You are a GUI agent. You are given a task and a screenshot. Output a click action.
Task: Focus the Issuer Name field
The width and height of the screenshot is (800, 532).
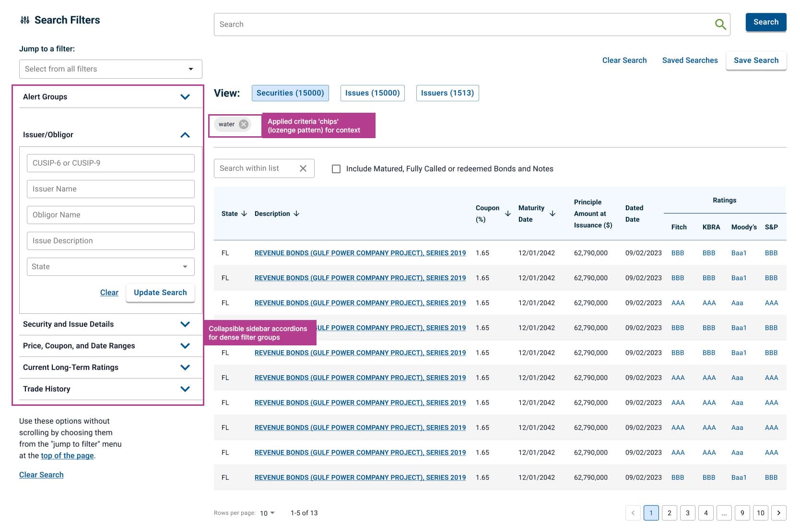(x=110, y=189)
